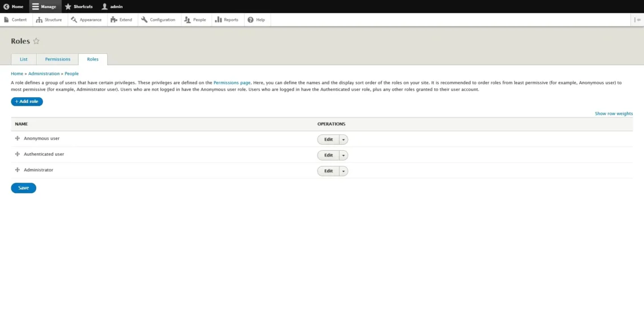
Task: Click the Administrator role name
Action: pos(38,169)
